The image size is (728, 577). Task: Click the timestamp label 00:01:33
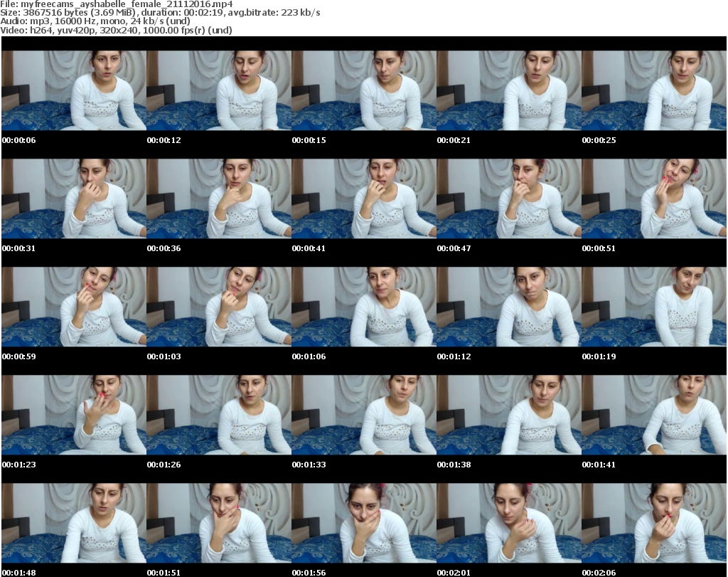(x=309, y=465)
